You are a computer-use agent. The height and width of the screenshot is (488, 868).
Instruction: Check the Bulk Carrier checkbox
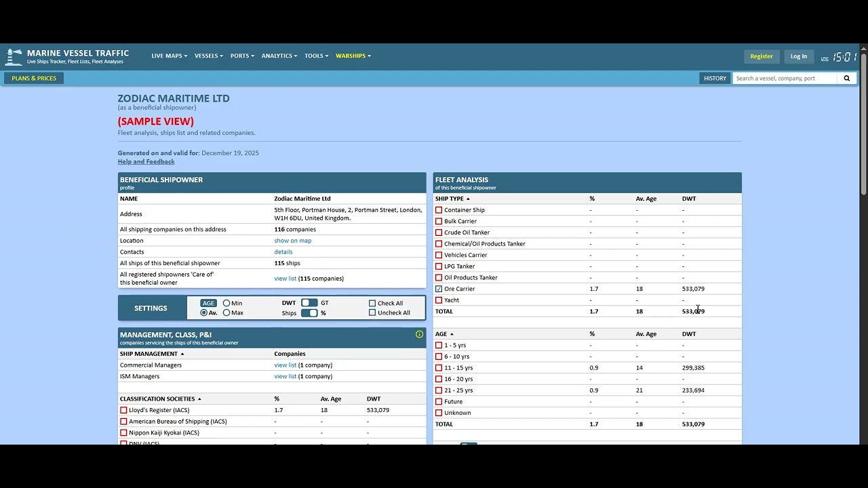pyautogui.click(x=439, y=222)
